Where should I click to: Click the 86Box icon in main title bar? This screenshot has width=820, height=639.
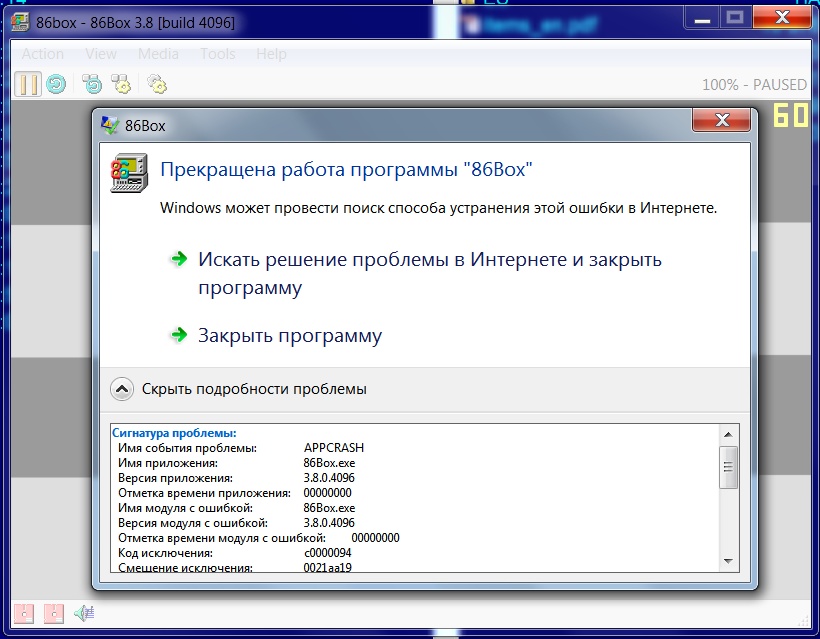tap(21, 22)
